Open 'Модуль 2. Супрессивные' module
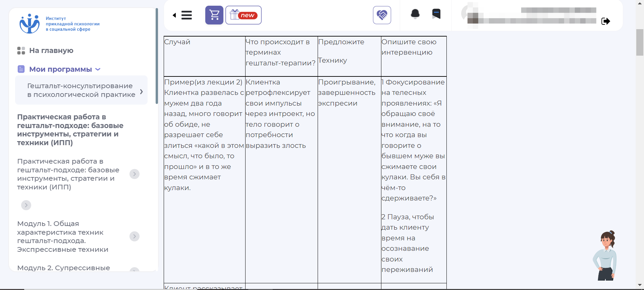The image size is (644, 290). coord(63,268)
